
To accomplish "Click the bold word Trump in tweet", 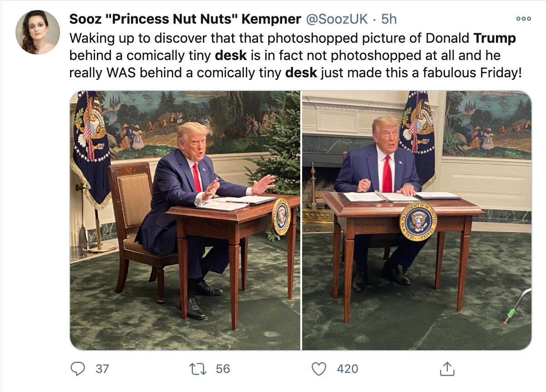I will coord(495,38).
